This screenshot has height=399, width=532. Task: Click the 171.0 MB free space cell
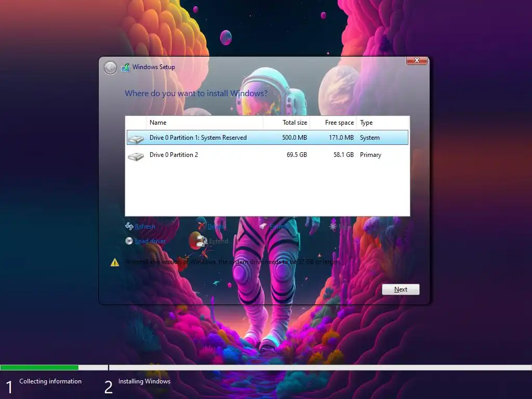coord(341,137)
